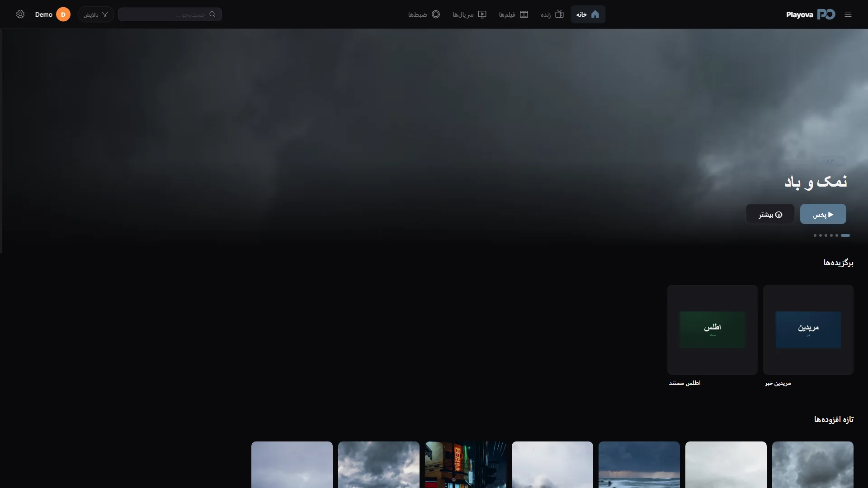This screenshot has height=488, width=868.
Task: Open the hamburger menu beside the Playova logo
Action: 848,14
